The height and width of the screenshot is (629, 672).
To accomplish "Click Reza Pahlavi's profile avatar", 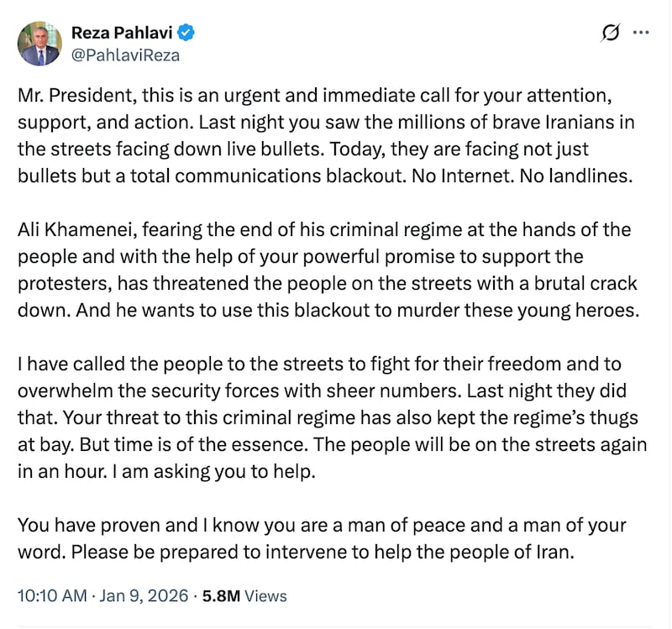I will (39, 43).
